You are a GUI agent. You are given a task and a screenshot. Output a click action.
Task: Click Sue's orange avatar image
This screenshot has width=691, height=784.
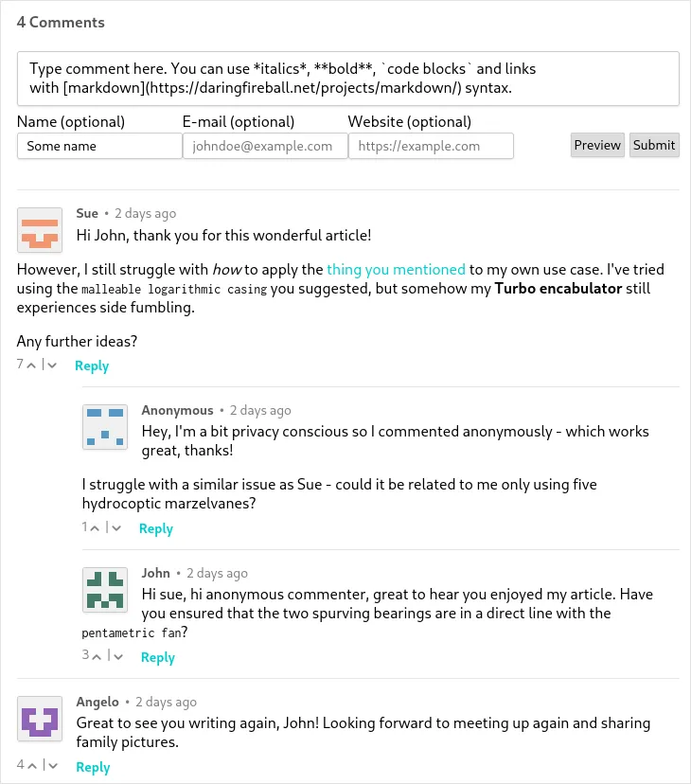pos(40,230)
